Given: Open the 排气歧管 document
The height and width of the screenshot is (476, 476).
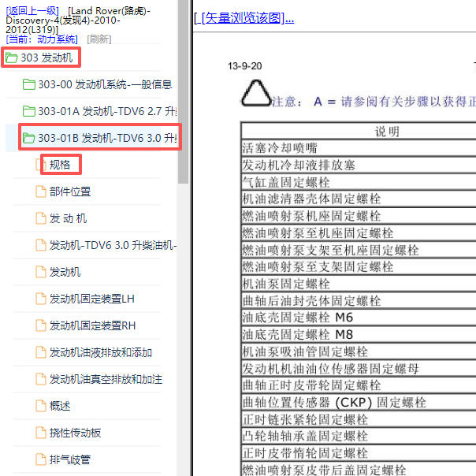Looking at the screenshot, I should pos(70,459).
